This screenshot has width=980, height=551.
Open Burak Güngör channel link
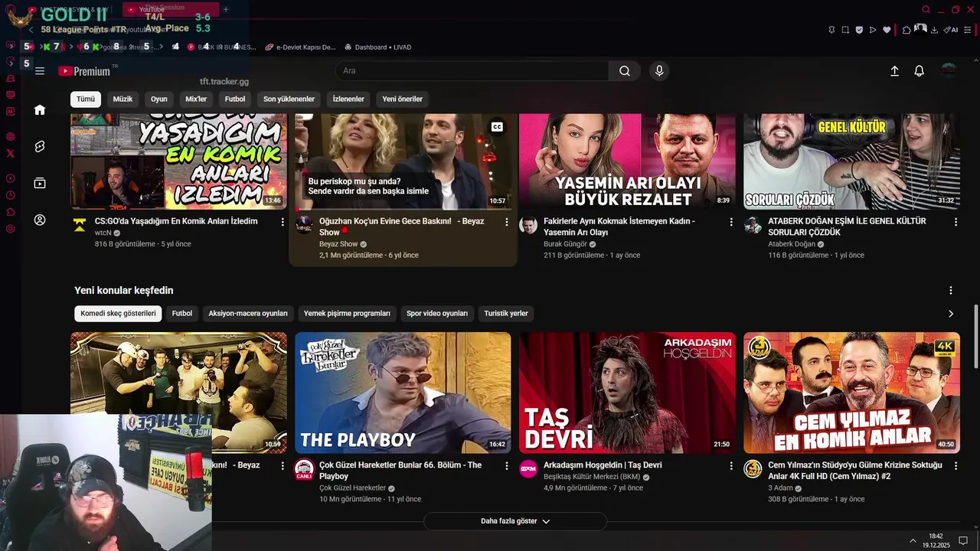point(565,244)
